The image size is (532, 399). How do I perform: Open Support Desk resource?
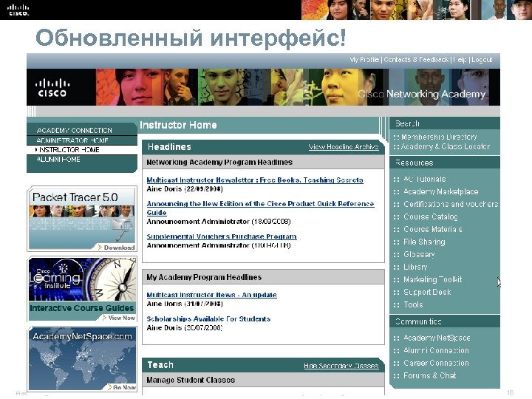(x=427, y=292)
